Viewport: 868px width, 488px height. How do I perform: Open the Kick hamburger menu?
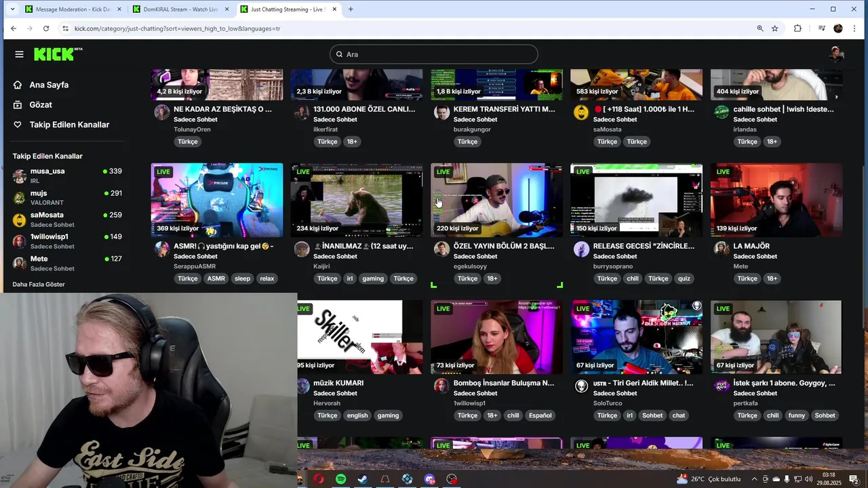pos(19,54)
